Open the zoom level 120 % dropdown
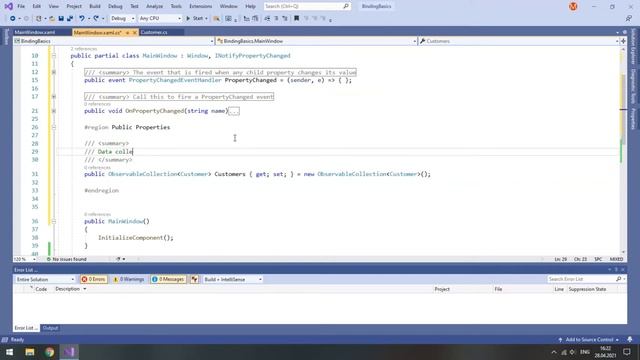 point(24,259)
